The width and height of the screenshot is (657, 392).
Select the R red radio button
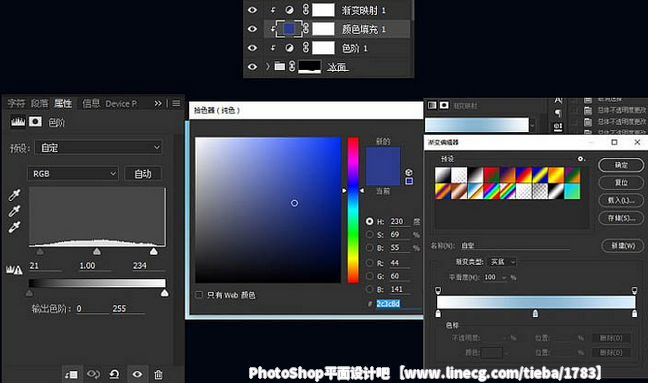point(369,263)
